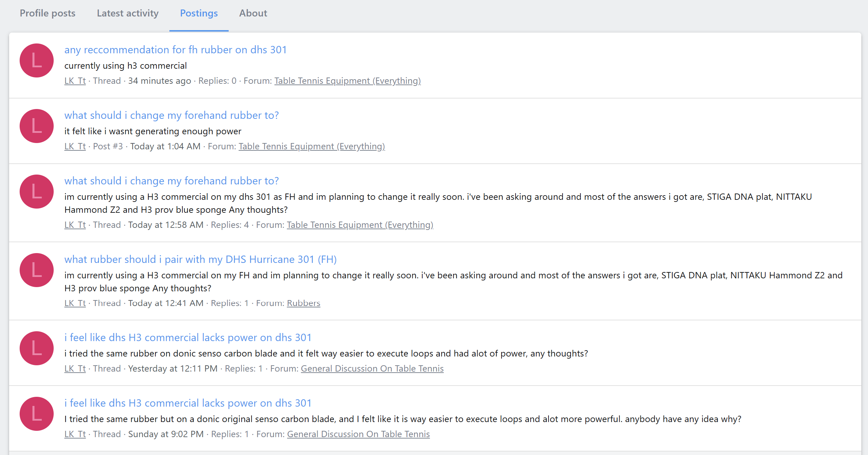This screenshot has width=868, height=455.
Task: Click snippet 'it felt like i wasnt generating enough power'
Action: point(153,131)
